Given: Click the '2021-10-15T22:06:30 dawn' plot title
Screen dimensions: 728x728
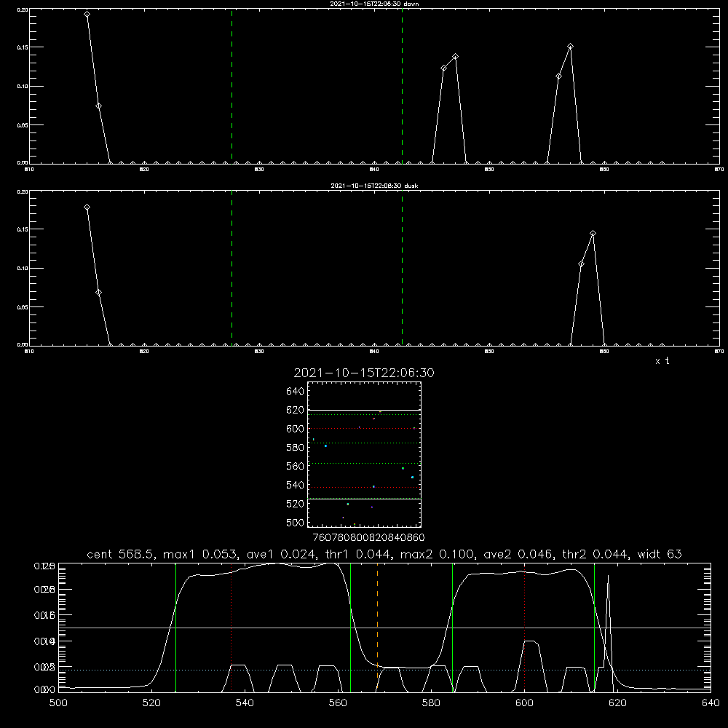Looking at the screenshot, I should (x=374, y=4).
